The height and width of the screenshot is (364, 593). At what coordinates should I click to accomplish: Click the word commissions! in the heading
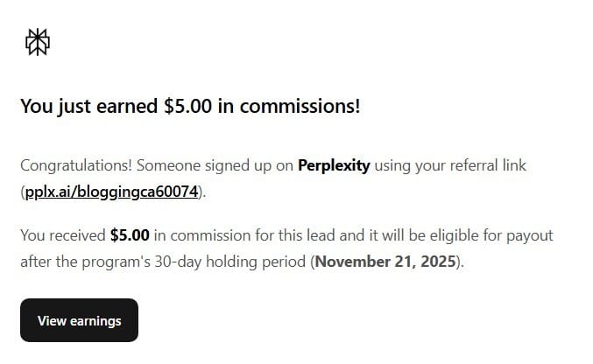click(x=300, y=107)
